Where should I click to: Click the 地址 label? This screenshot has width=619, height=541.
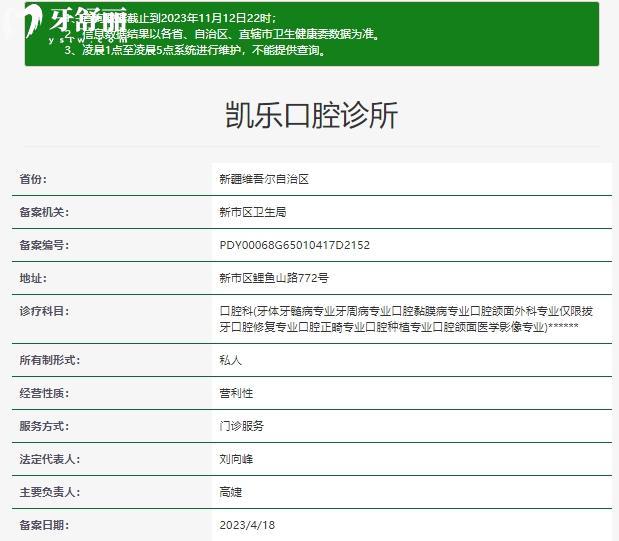point(33,278)
